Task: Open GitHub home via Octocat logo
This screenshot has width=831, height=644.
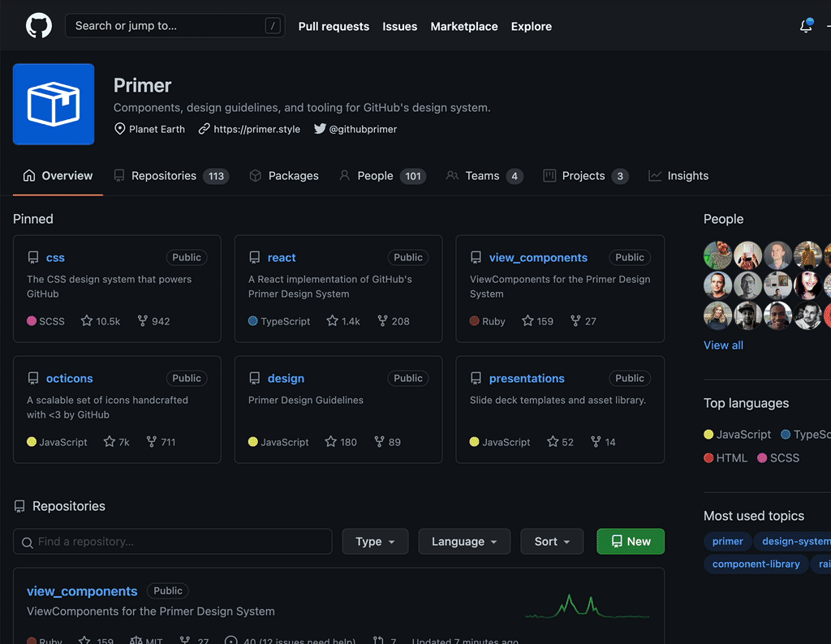Action: point(39,25)
